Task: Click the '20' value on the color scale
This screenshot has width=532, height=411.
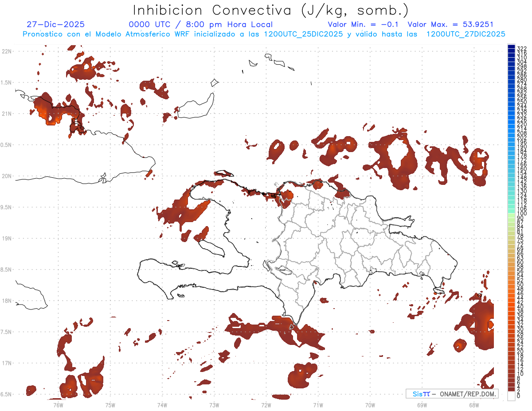Action: pos(520,351)
